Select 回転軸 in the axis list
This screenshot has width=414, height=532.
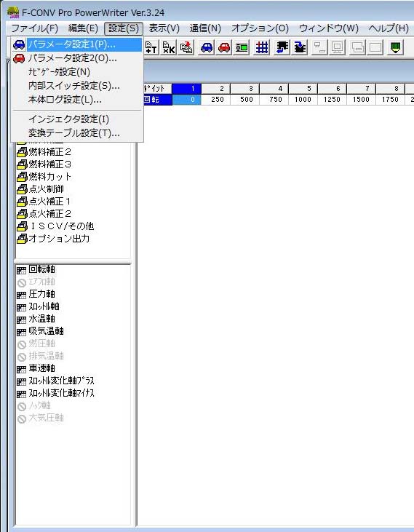pos(36,270)
